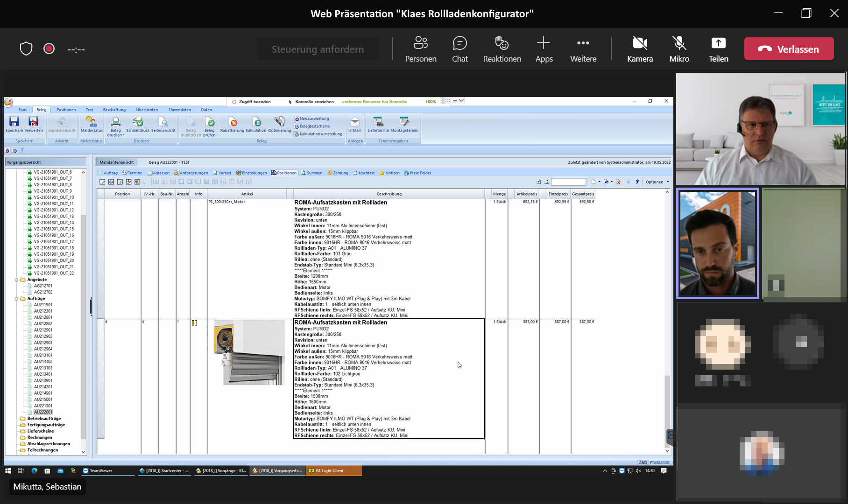Click Kontrolle entziehen button
The image size is (848, 504).
tap(311, 101)
